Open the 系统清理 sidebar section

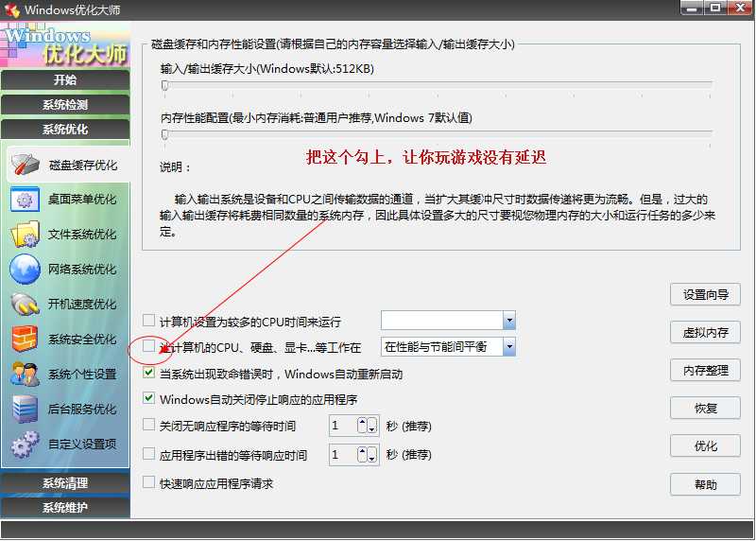tap(65, 483)
